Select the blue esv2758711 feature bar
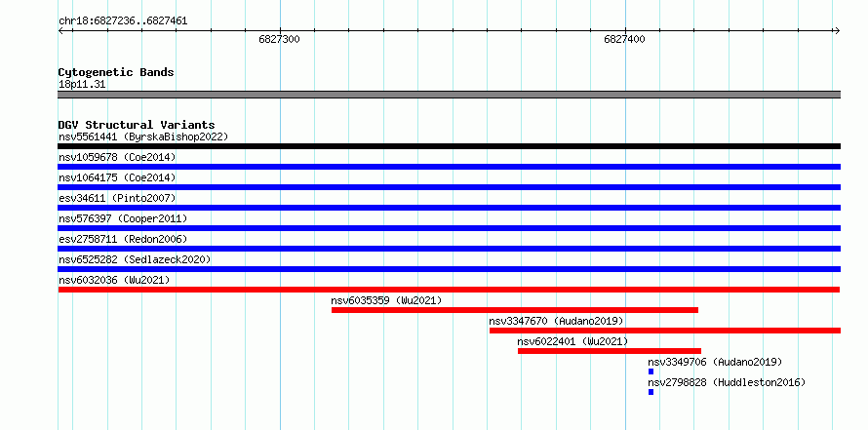Screen dimensions: 868x430 [x=449, y=249]
